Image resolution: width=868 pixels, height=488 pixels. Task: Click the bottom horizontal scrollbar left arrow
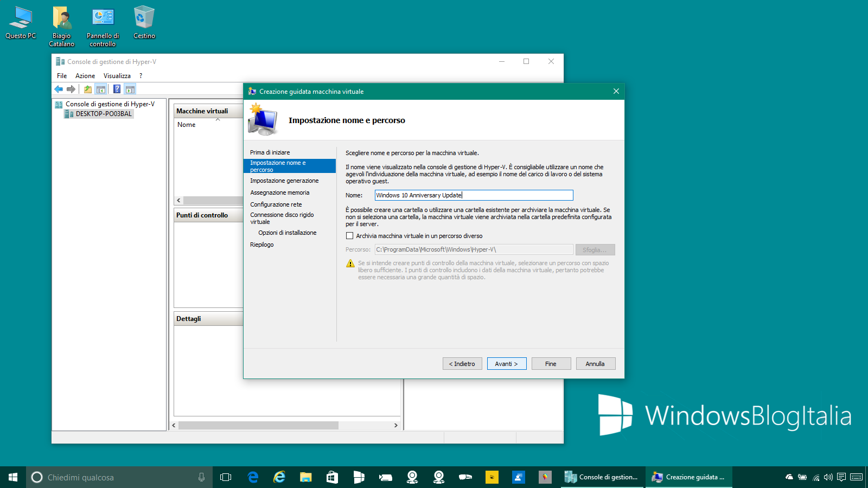point(174,426)
